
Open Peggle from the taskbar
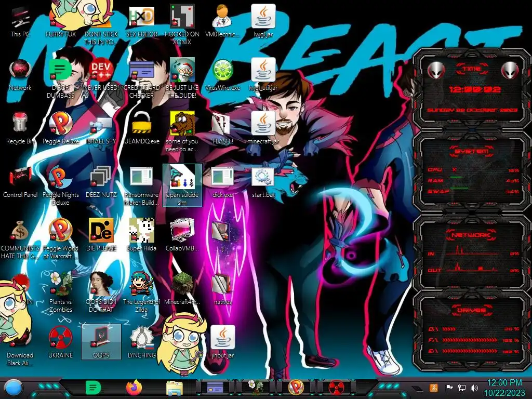296,388
